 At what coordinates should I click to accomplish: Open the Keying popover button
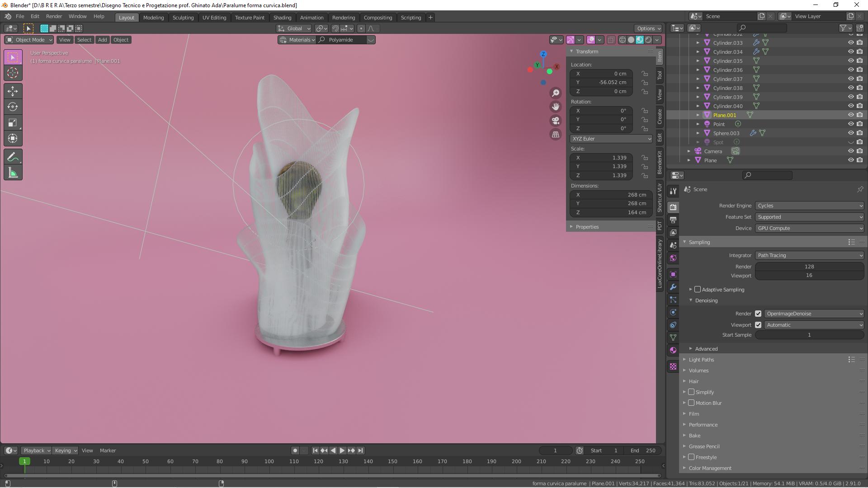(x=65, y=450)
